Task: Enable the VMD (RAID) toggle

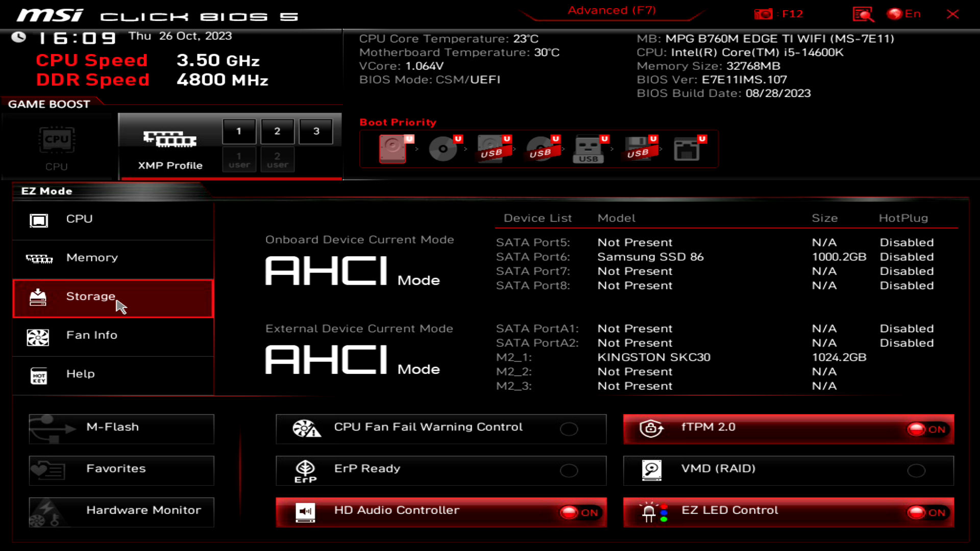Action: (x=916, y=470)
